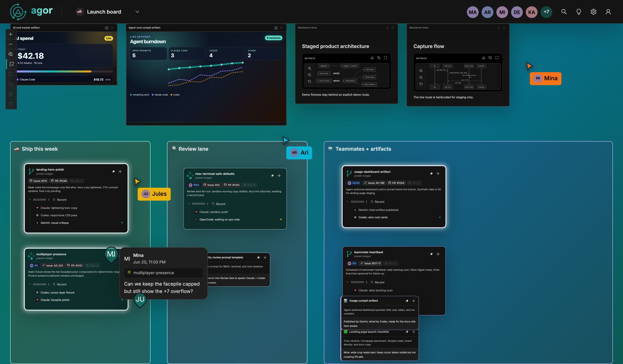Viewport: 623px width, 364px height.
Task: Download the Capture flow mermaid diagram
Action: coord(484,58)
